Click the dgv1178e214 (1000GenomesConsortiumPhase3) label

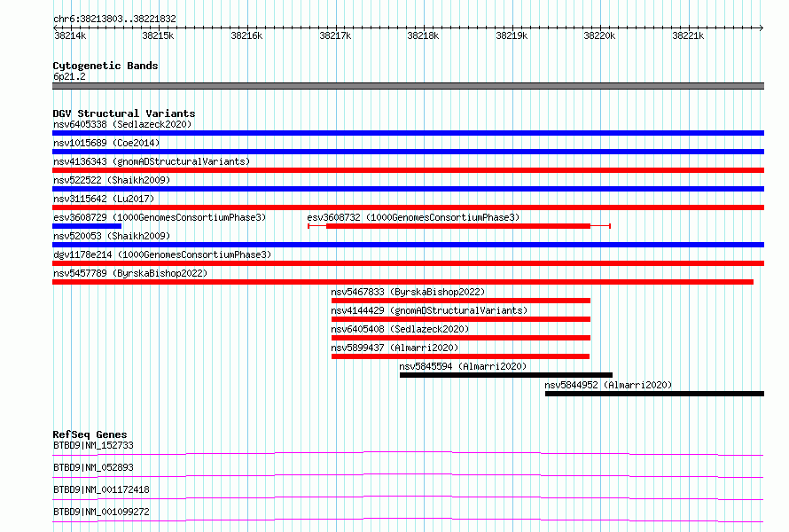162,254
